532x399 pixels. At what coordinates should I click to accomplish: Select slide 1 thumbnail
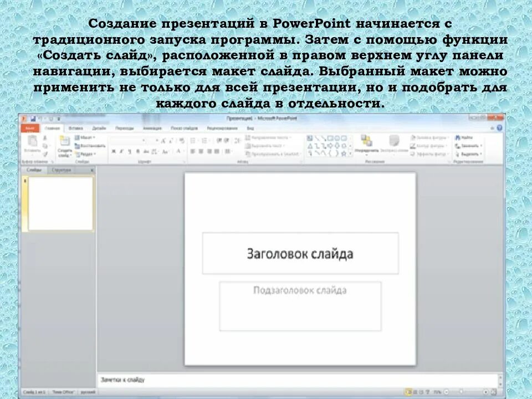pyautogui.click(x=60, y=203)
